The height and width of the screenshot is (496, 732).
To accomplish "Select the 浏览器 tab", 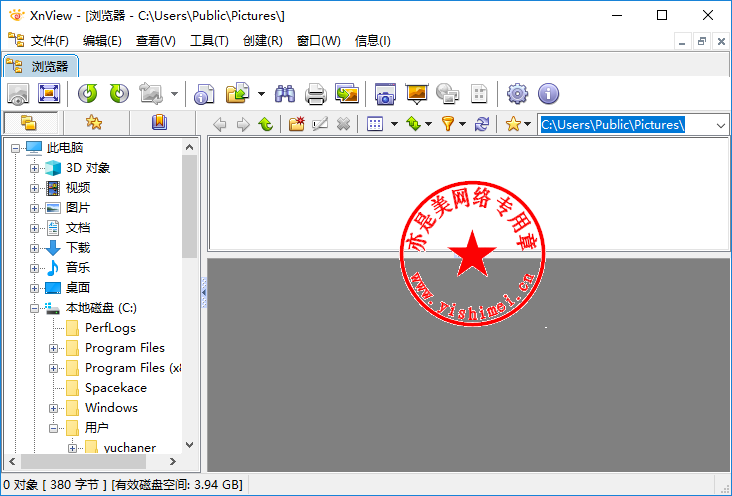I will [41, 66].
